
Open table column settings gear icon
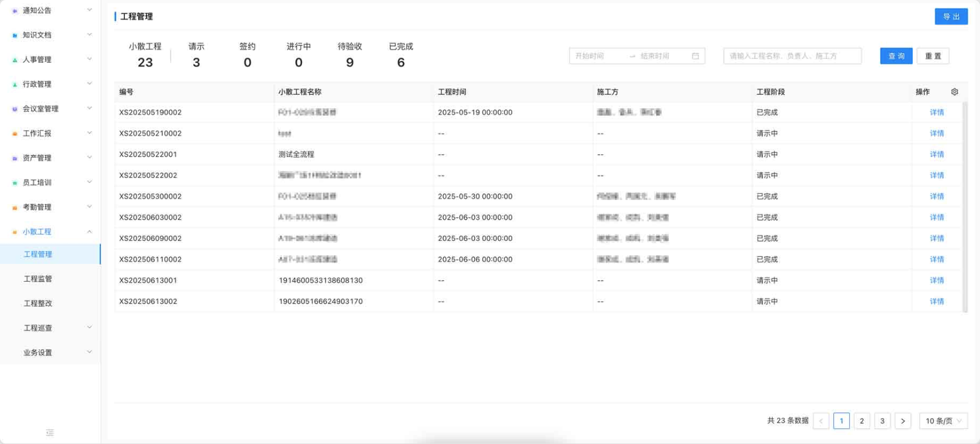coord(954,92)
